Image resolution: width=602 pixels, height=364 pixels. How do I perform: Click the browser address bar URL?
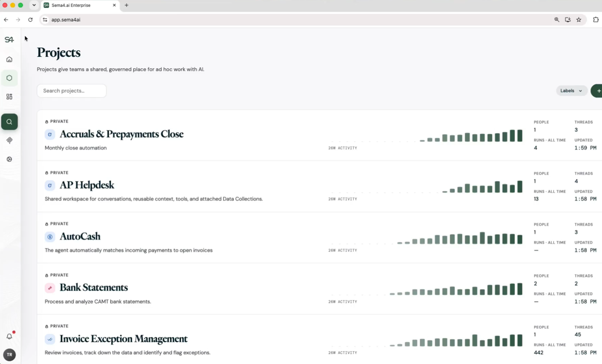tap(66, 20)
